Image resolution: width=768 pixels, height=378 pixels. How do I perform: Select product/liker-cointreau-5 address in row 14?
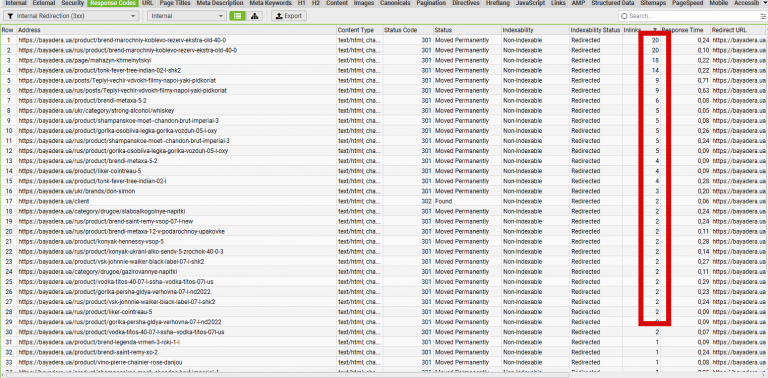tap(80, 171)
